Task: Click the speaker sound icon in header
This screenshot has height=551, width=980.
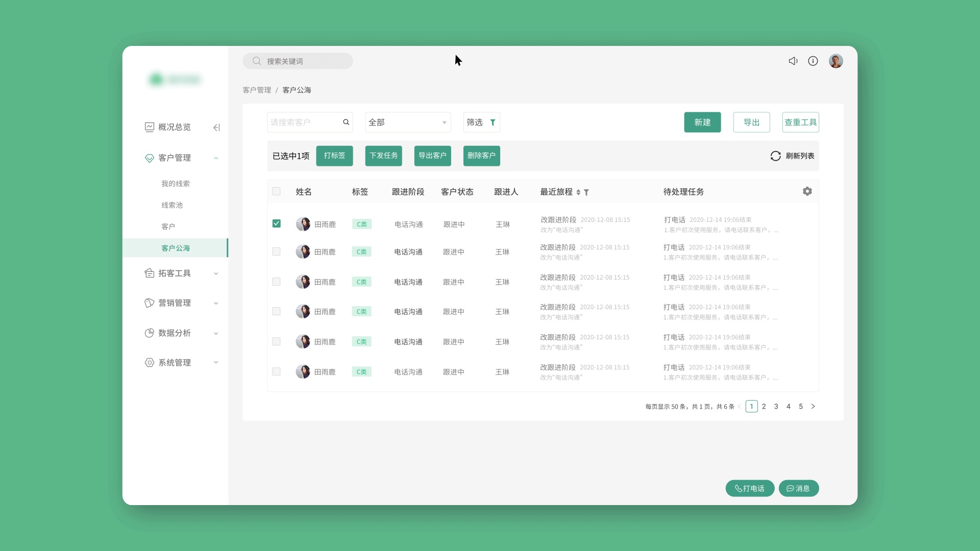Action: pos(793,61)
